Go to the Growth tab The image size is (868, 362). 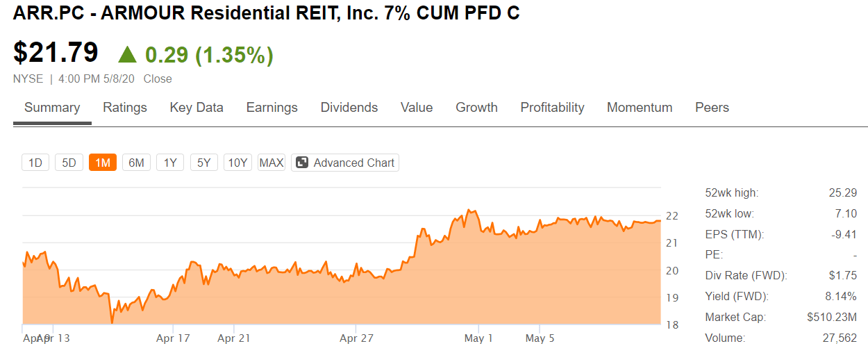[476, 108]
